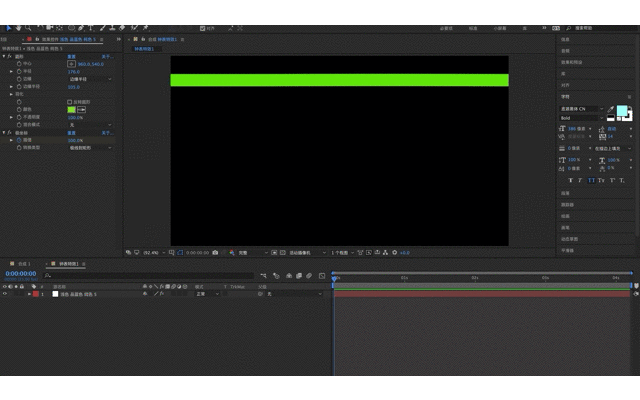Open the viewer resolution dropdown
Image resolution: width=640 pixels, height=400 pixels.
click(253, 253)
